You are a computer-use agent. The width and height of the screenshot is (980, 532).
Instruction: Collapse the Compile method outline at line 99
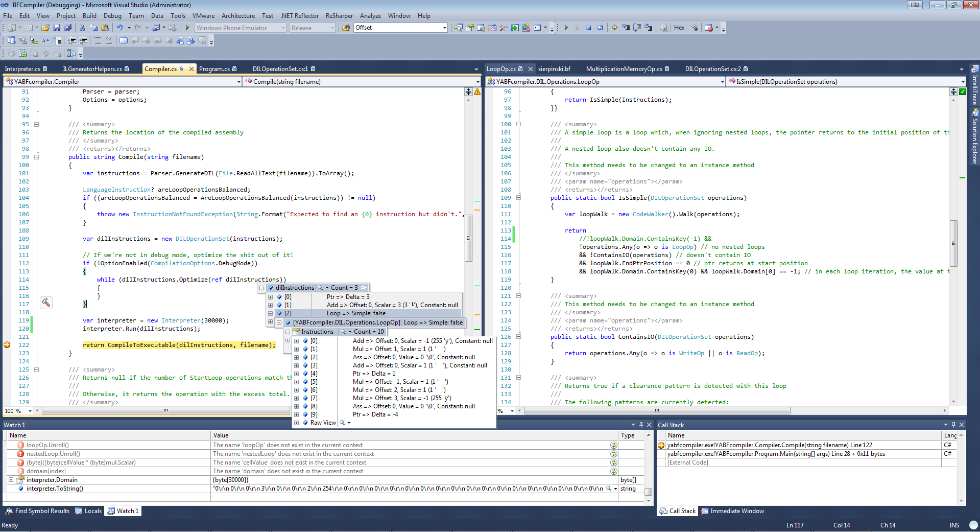click(36, 157)
